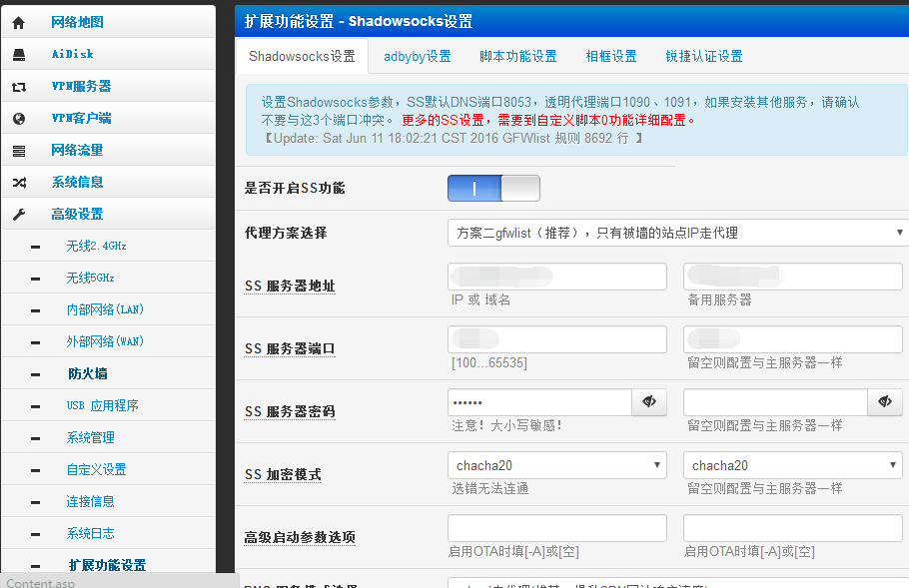Go to VPN客户端 settings
This screenshot has width=909, height=588.
[81, 118]
